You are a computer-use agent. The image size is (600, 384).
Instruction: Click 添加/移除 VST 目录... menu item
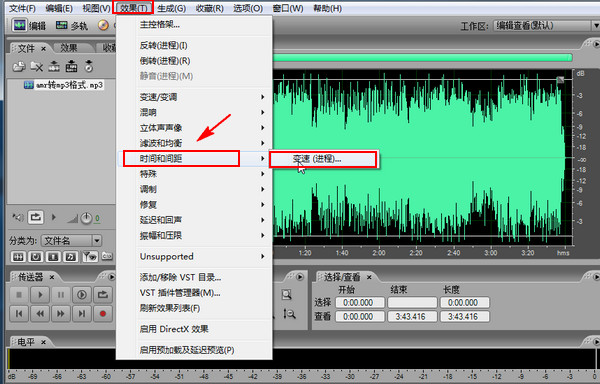194,277
